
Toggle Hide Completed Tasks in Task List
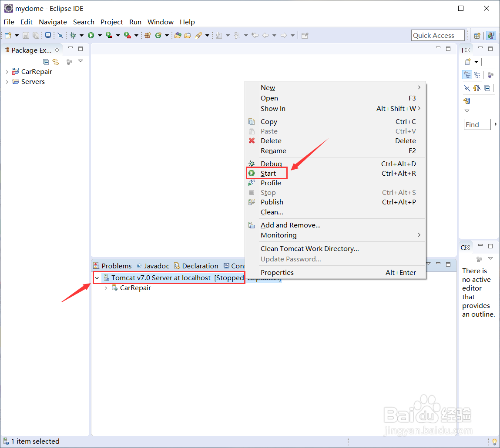pyautogui.click(x=467, y=88)
